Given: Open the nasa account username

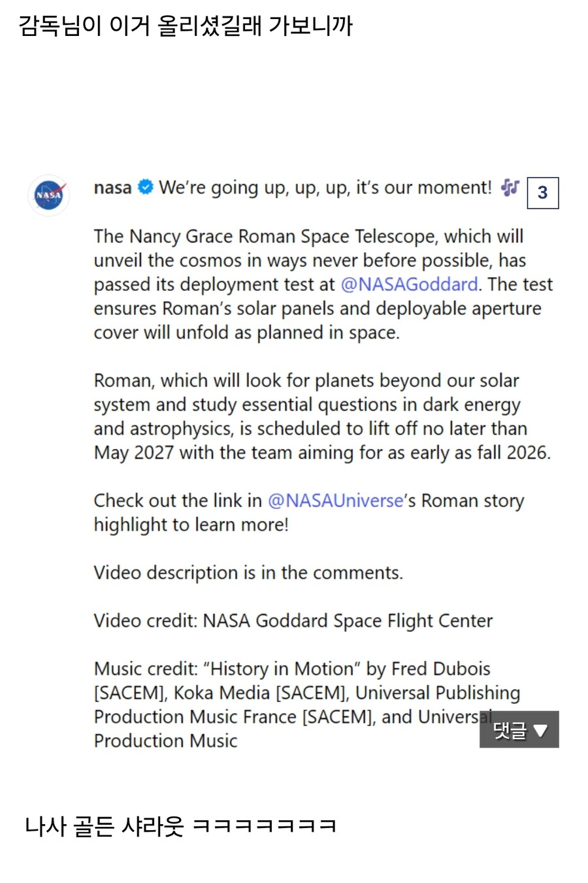Looking at the screenshot, I should click(112, 188).
